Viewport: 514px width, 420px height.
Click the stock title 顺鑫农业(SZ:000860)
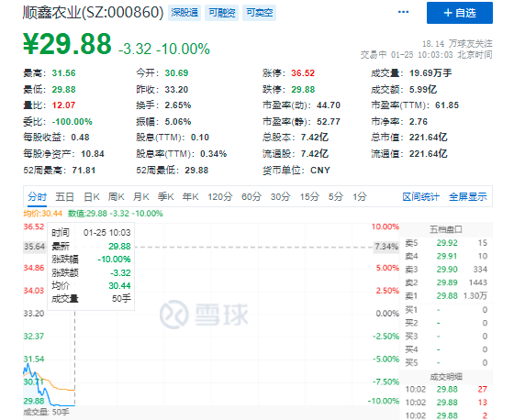(x=93, y=13)
